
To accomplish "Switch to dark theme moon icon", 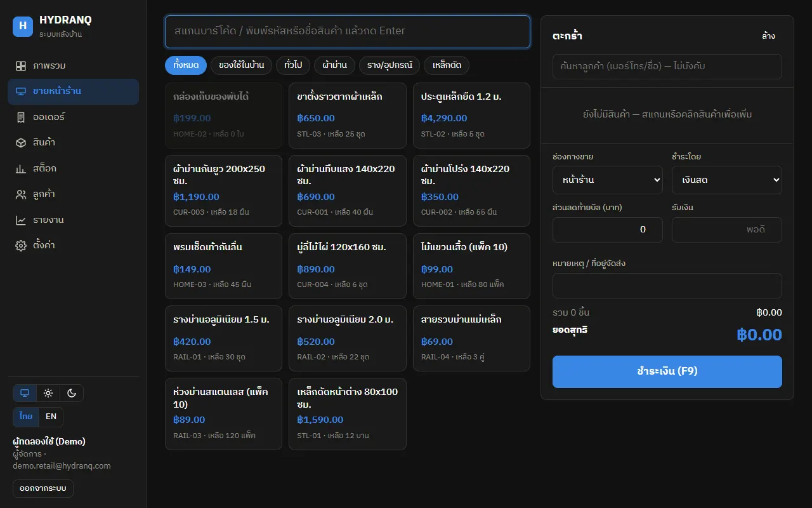I will (72, 393).
